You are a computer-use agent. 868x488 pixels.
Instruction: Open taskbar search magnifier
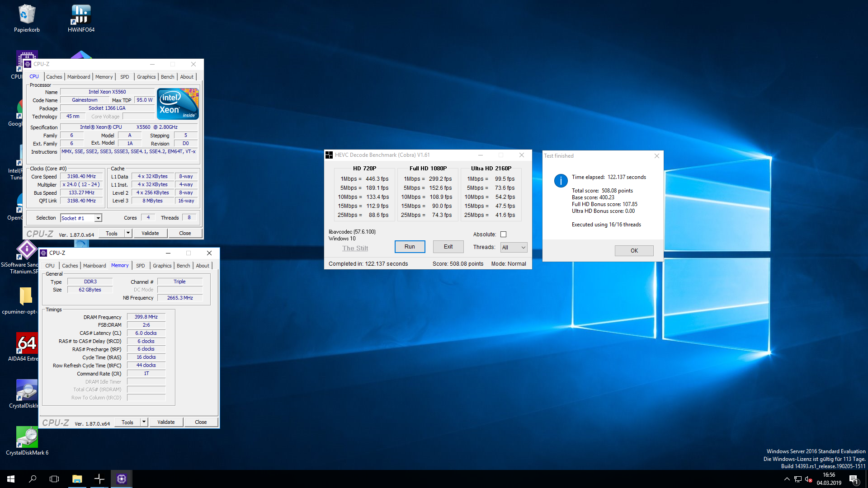33,479
